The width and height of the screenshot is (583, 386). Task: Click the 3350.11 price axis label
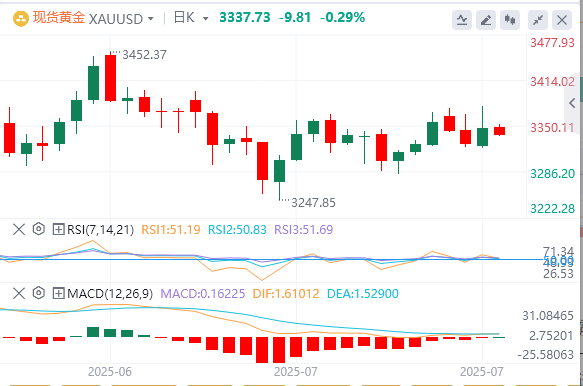point(552,128)
